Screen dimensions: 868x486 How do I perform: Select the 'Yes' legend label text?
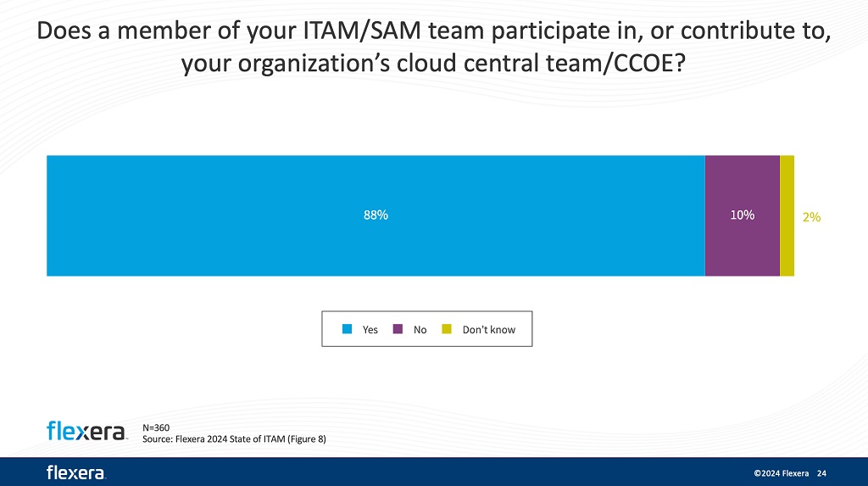click(x=370, y=330)
